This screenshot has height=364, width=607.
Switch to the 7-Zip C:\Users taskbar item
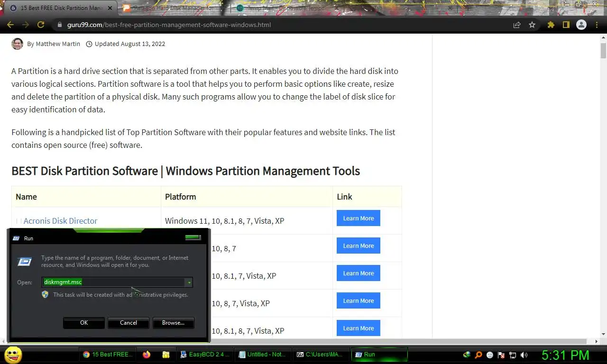[x=321, y=354]
